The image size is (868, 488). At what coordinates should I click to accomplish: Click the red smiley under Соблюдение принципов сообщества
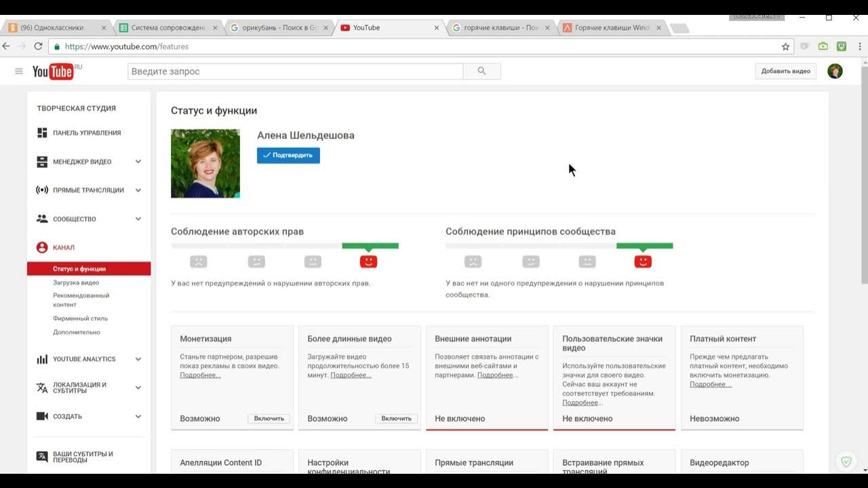(x=643, y=261)
